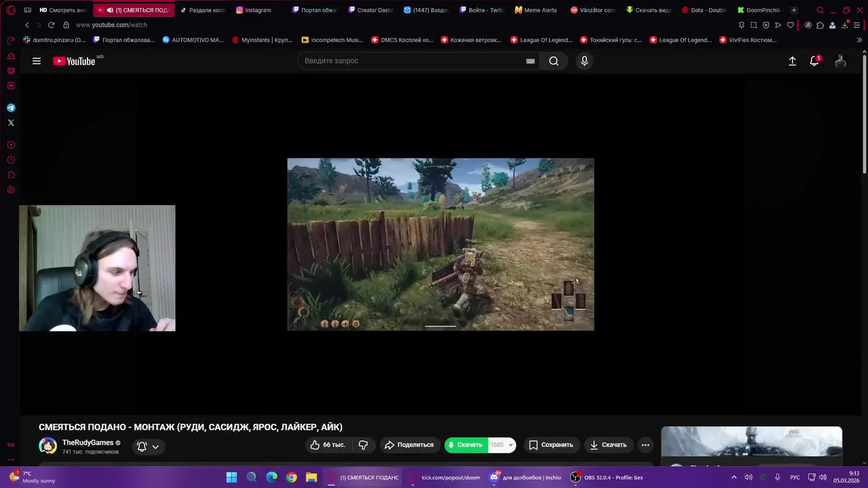
Task: Open X (Twitter) in the sidebar
Action: click(11, 123)
